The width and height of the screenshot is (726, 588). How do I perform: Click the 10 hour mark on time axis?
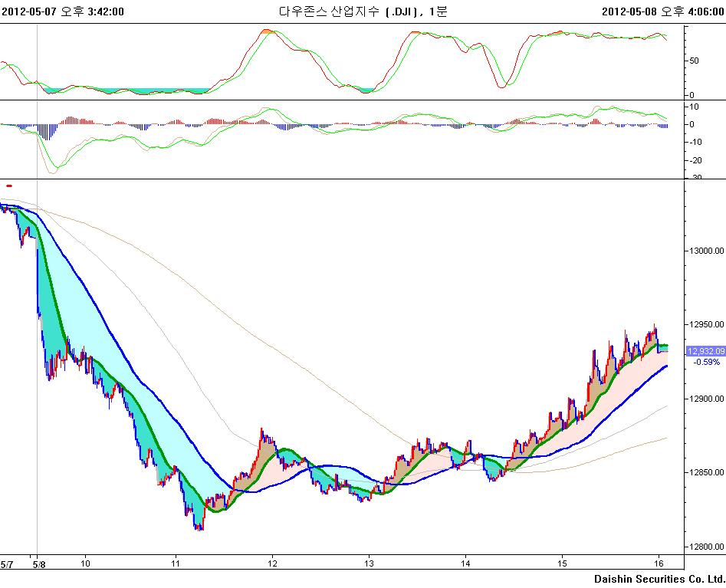84,563
